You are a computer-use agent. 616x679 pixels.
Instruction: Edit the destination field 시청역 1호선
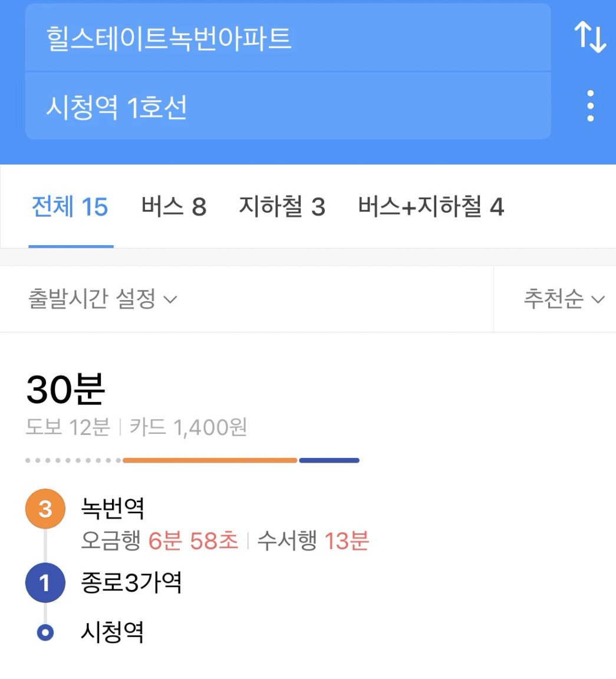point(288,106)
